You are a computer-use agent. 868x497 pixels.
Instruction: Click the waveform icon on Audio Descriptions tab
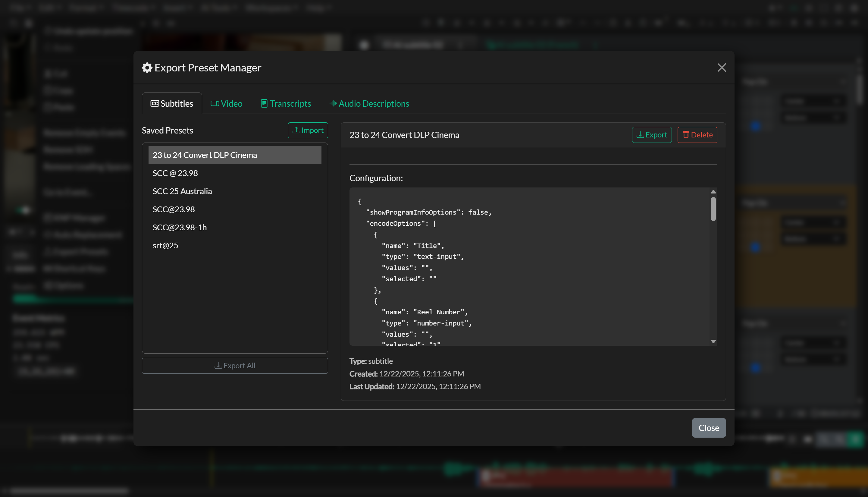(333, 103)
